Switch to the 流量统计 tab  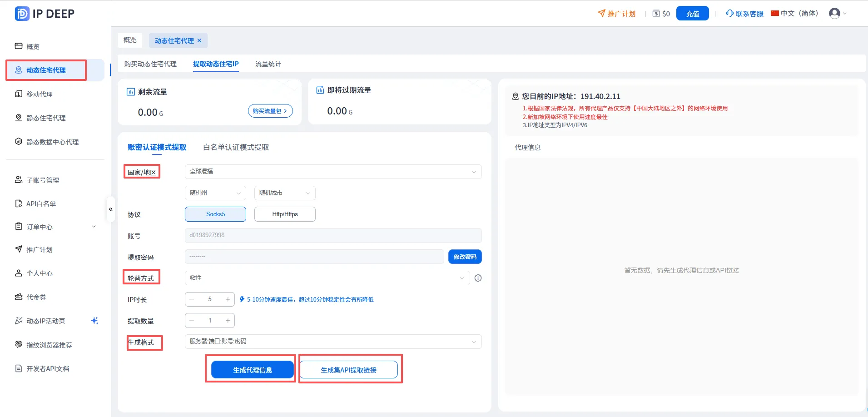268,64
